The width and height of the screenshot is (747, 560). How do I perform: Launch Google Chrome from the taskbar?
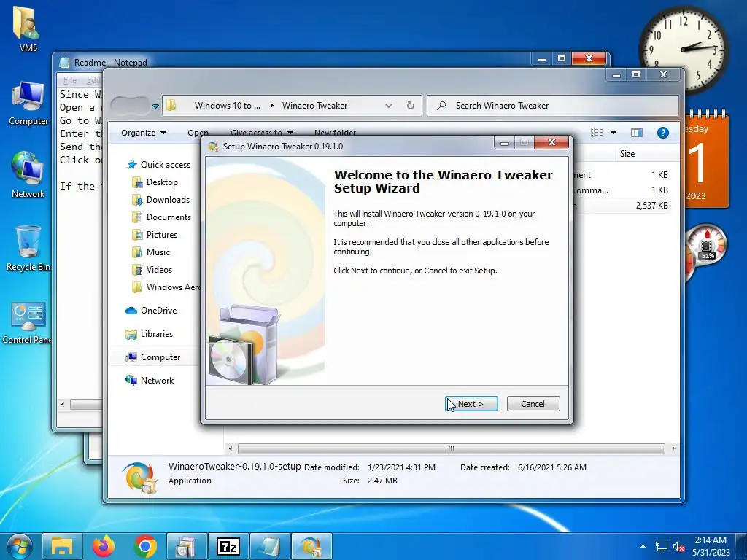145,546
